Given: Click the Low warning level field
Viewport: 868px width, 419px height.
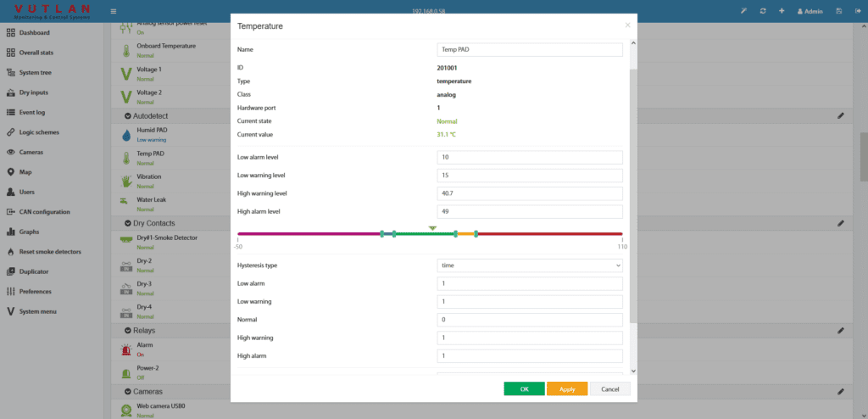Looking at the screenshot, I should (x=530, y=175).
